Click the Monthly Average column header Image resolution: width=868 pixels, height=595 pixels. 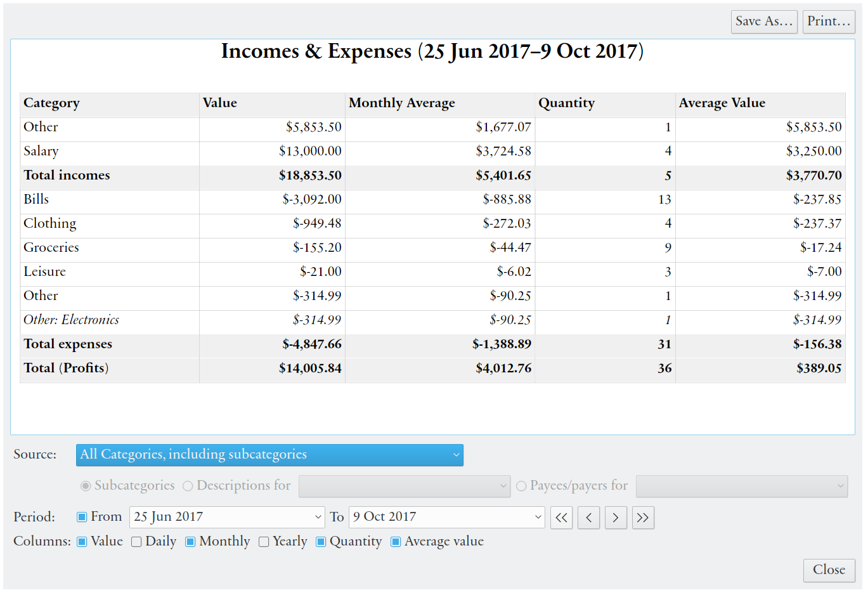pyautogui.click(x=402, y=103)
